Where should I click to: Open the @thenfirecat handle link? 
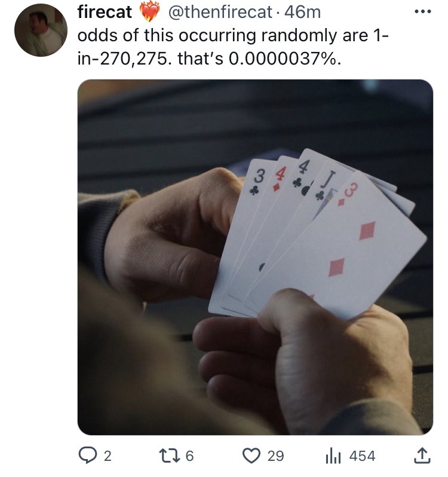coord(220,12)
